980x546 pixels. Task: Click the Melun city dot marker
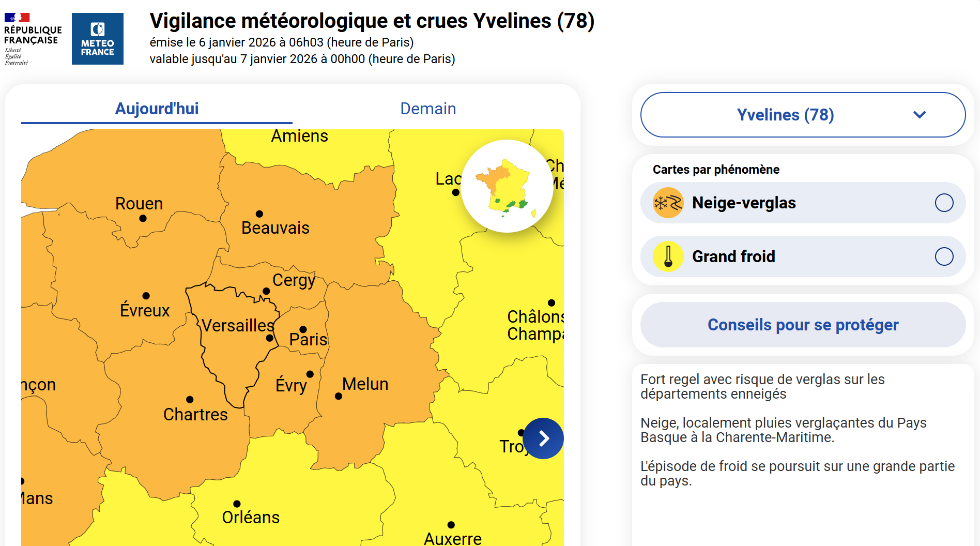tap(339, 396)
